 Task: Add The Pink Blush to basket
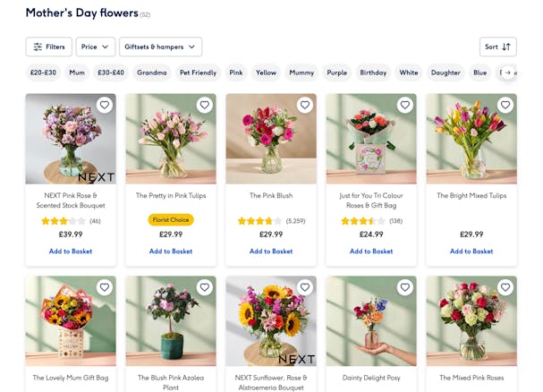pyautogui.click(x=271, y=251)
